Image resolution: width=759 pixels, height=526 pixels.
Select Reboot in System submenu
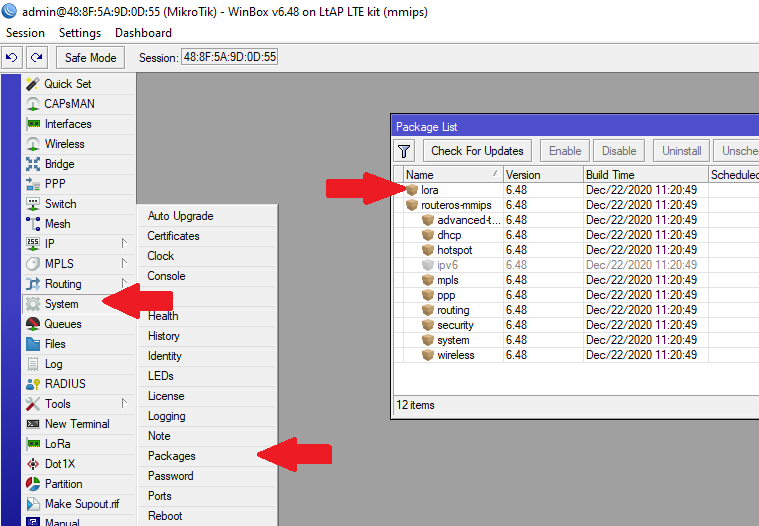pyautogui.click(x=208, y=516)
